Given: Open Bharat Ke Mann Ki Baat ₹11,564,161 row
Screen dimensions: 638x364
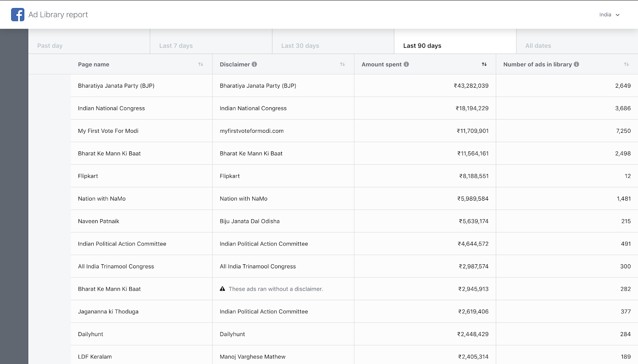Looking at the screenshot, I should tap(110, 153).
